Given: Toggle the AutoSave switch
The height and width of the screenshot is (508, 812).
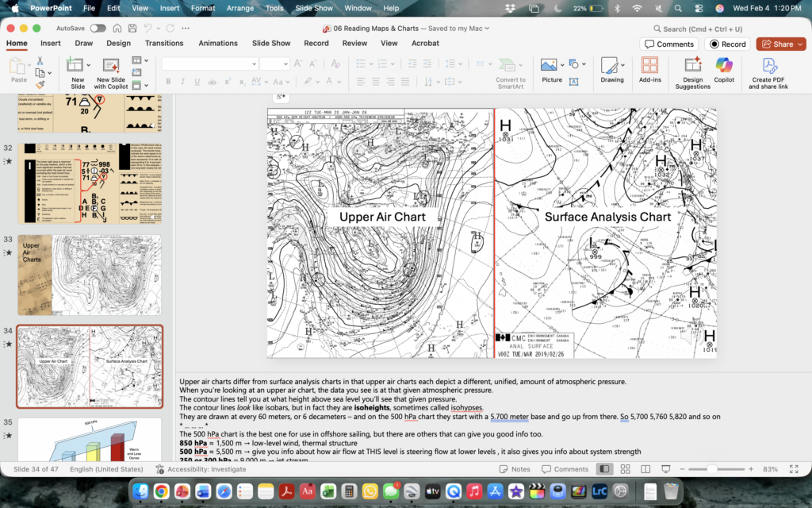Looking at the screenshot, I should click(x=98, y=28).
